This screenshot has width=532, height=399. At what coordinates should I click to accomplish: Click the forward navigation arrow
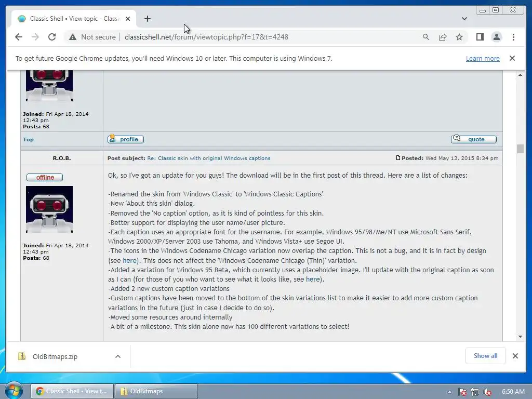[x=35, y=37]
